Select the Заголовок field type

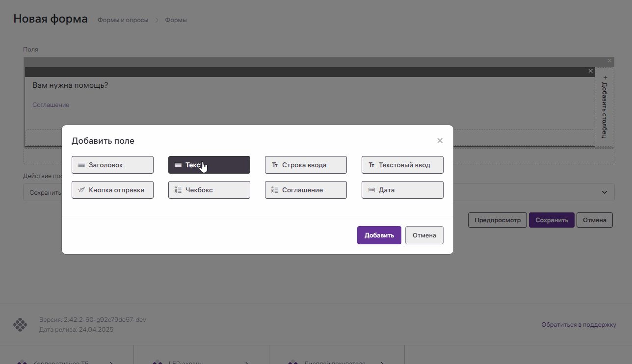click(112, 165)
